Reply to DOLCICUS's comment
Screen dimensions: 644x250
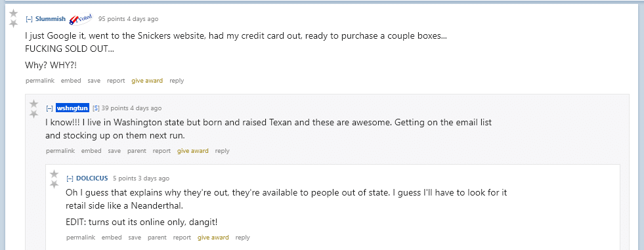(x=243, y=238)
